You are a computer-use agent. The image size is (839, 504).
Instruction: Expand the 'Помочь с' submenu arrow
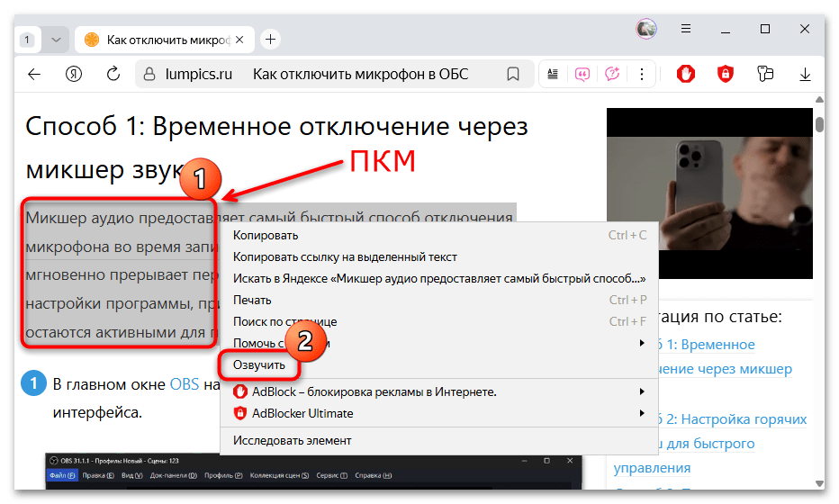point(642,343)
